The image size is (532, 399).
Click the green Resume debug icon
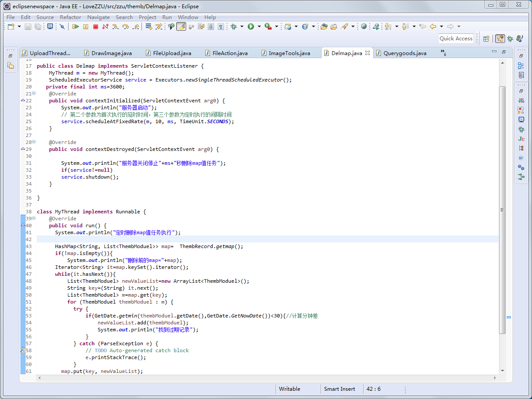pyautogui.click(x=76, y=27)
